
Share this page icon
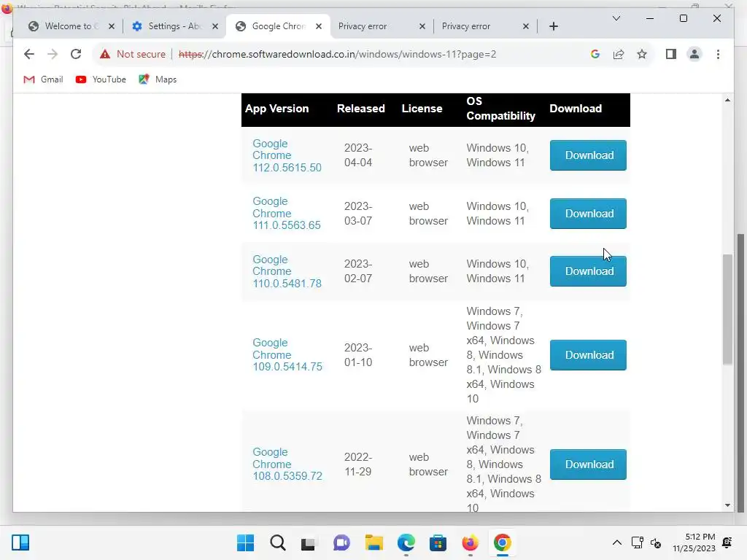tap(619, 54)
